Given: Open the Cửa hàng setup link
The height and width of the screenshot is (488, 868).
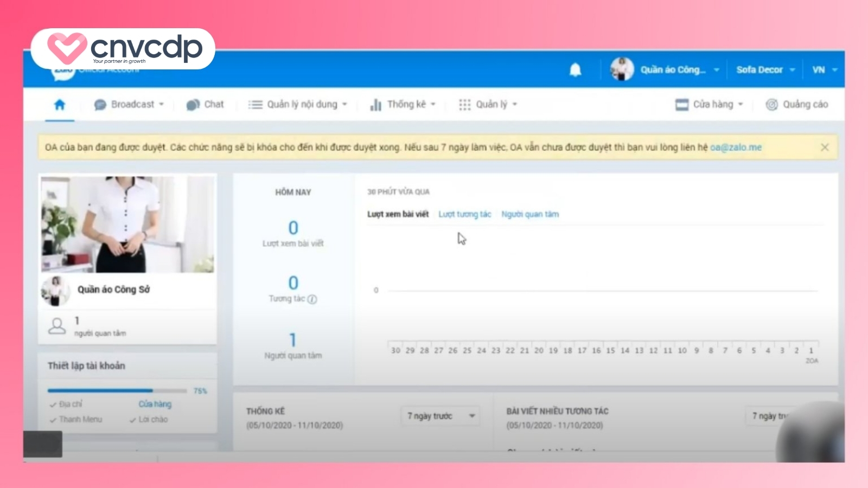Looking at the screenshot, I should pyautogui.click(x=155, y=404).
